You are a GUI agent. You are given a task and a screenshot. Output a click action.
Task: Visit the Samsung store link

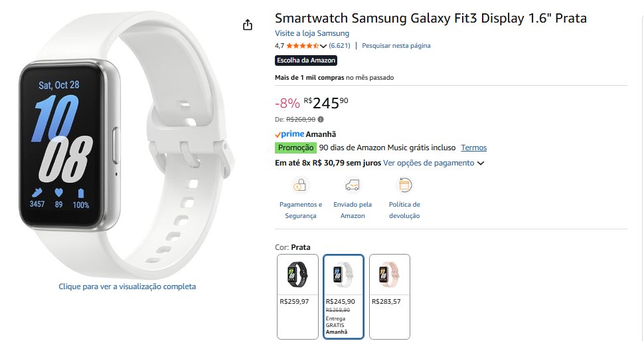point(312,33)
